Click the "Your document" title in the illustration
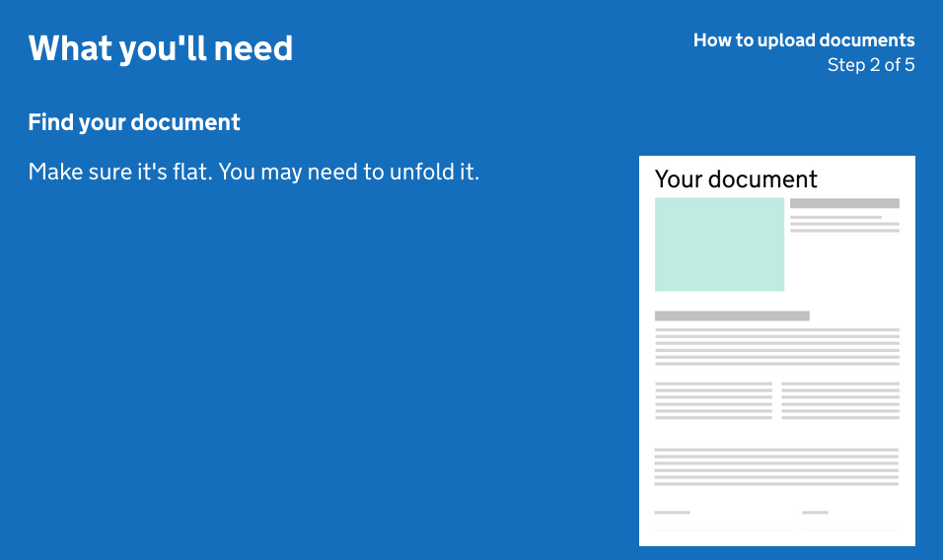The height and width of the screenshot is (560, 943). click(736, 178)
